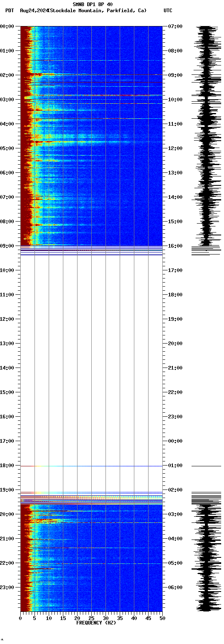Click the "15:00" label on the PDT axis
This screenshot has height=644, width=224.
pos(7,392)
